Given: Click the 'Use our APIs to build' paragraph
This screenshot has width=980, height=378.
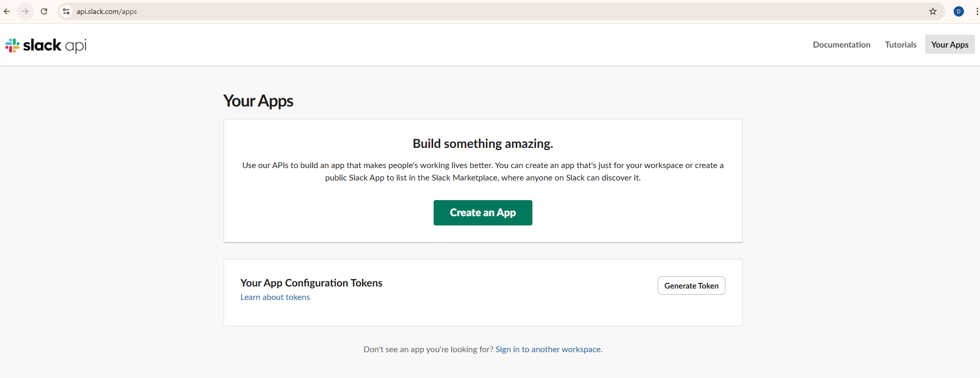Looking at the screenshot, I should point(483,172).
